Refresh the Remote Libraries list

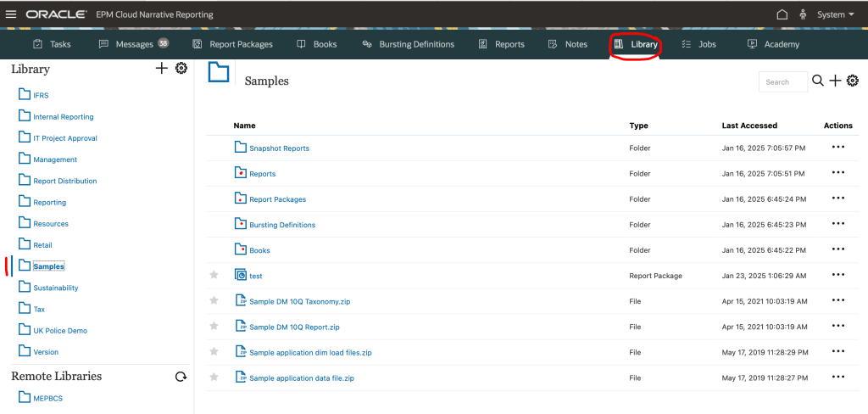(181, 377)
